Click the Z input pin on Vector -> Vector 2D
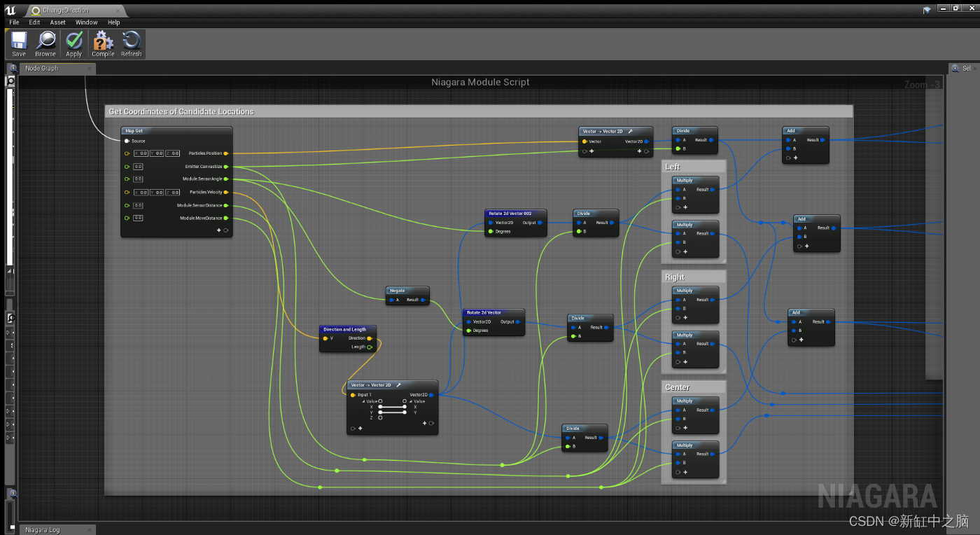 point(380,417)
